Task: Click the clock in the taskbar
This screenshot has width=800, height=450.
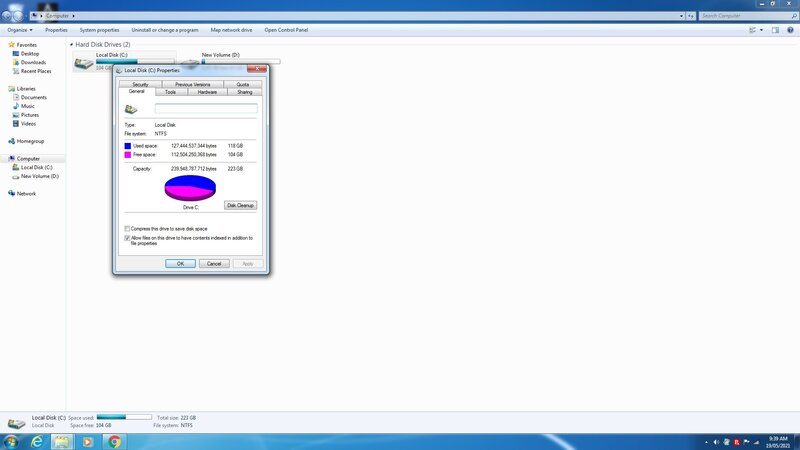Action: point(778,442)
